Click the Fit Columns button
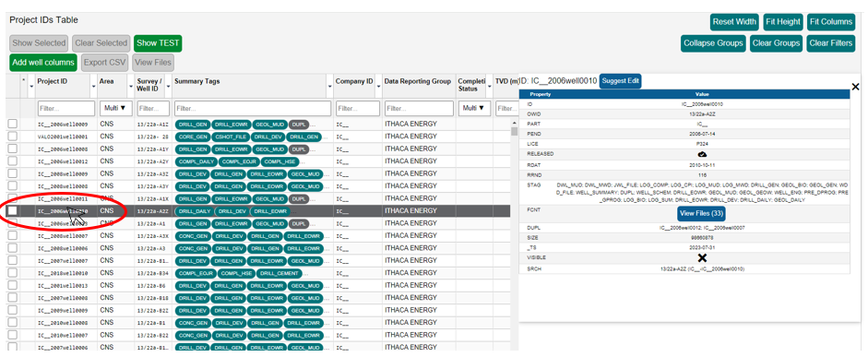868x357 pixels. [831, 22]
